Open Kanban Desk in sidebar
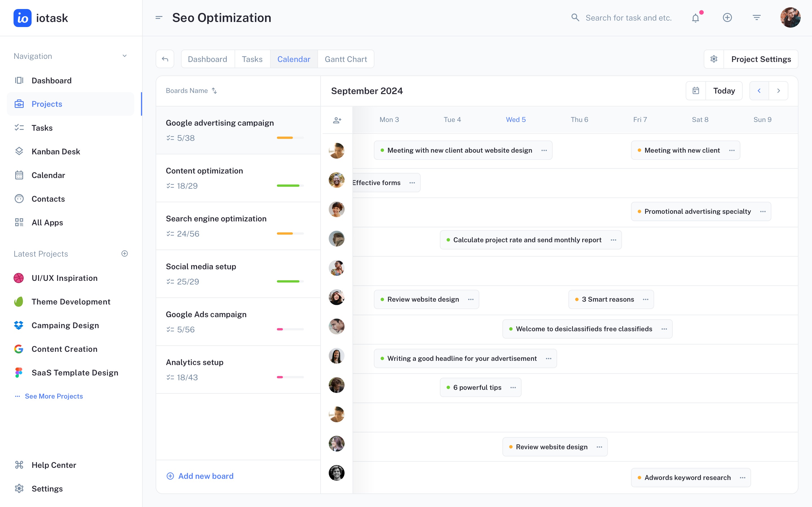Image resolution: width=812 pixels, height=507 pixels. tap(56, 152)
